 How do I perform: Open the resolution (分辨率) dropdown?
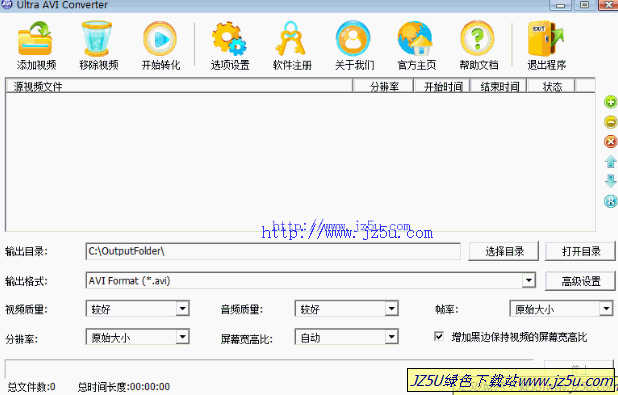coord(182,337)
